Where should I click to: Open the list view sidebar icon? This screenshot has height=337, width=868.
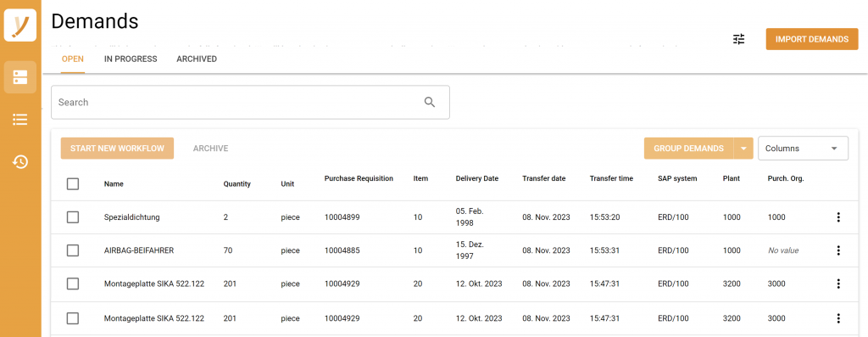click(20, 119)
